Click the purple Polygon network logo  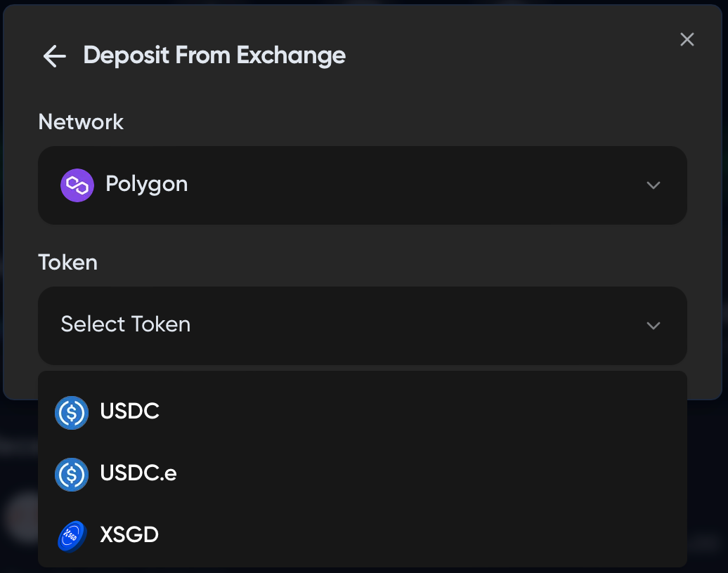(77, 185)
